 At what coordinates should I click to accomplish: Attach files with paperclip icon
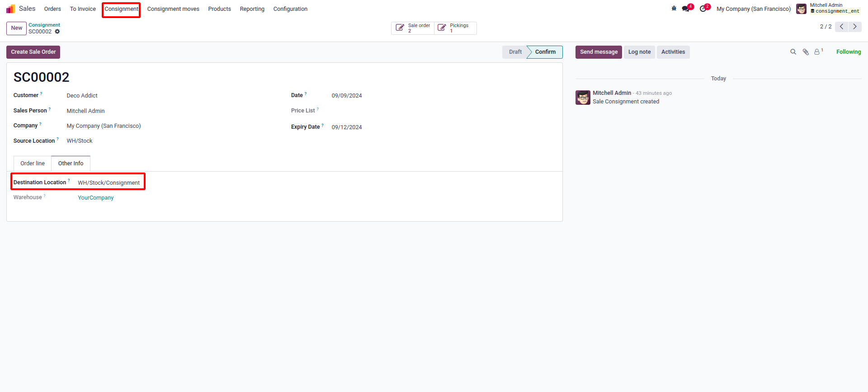click(x=806, y=52)
